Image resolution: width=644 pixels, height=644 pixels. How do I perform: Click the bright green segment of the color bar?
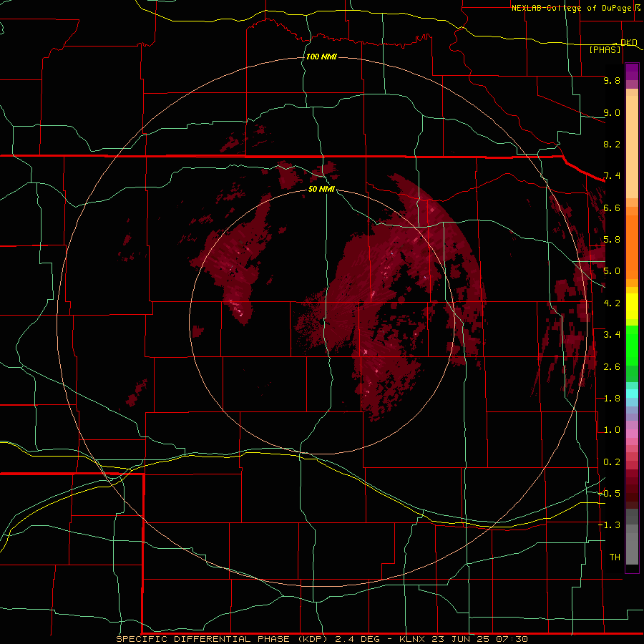(x=632, y=345)
